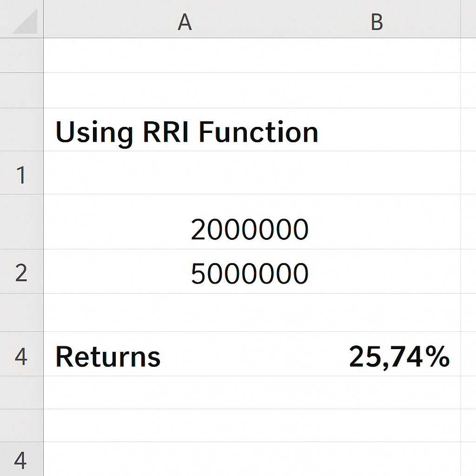Click the Select All corner triangle

click(25, 21)
